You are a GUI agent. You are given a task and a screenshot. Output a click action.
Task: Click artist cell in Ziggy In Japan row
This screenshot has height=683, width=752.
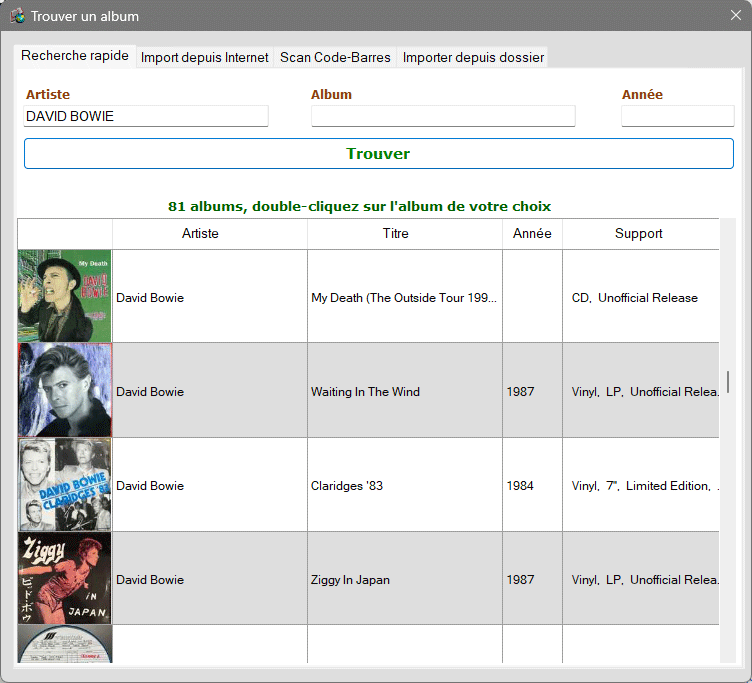point(210,580)
